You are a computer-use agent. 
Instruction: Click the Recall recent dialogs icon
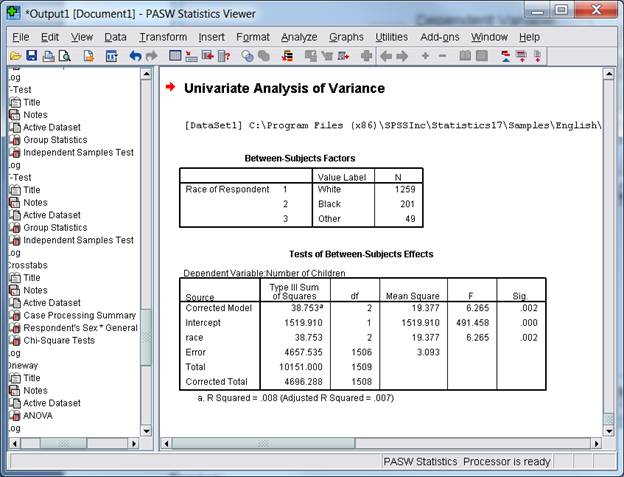coord(111,56)
